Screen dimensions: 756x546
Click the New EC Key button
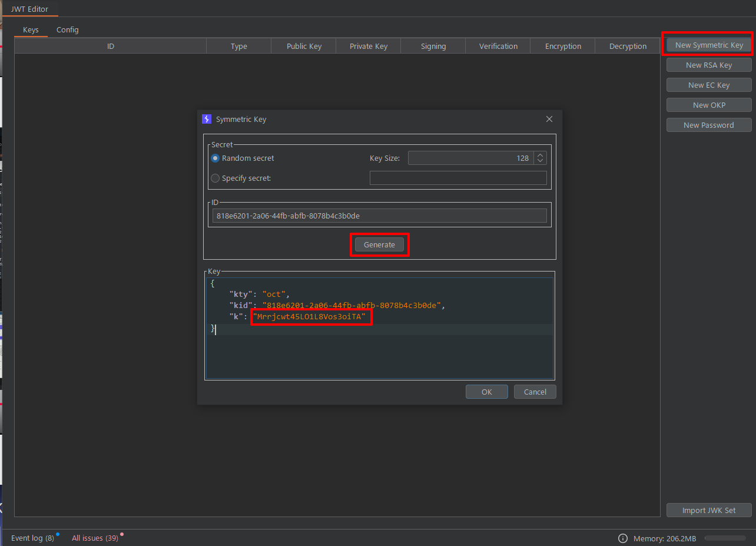[x=709, y=85]
